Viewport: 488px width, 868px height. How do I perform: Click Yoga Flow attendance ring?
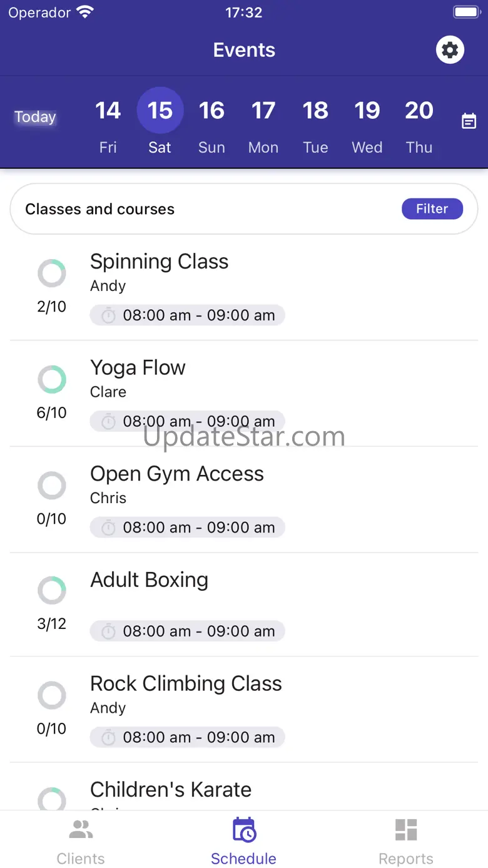[52, 379]
